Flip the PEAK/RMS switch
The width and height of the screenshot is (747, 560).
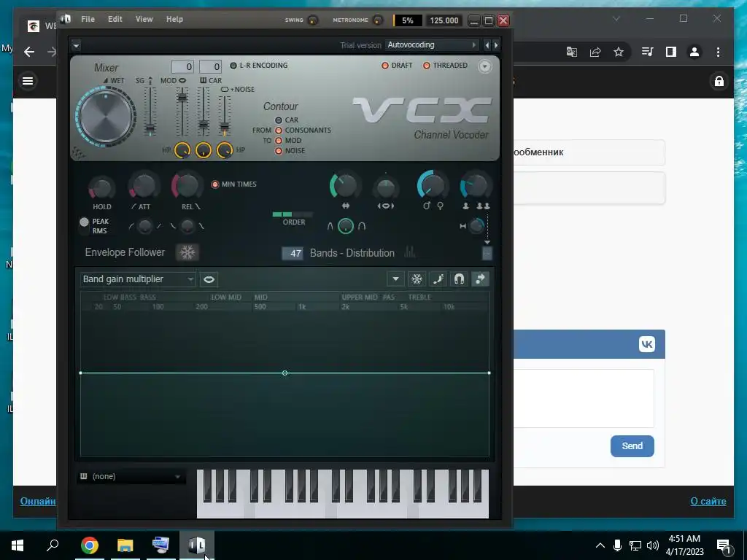(x=85, y=226)
